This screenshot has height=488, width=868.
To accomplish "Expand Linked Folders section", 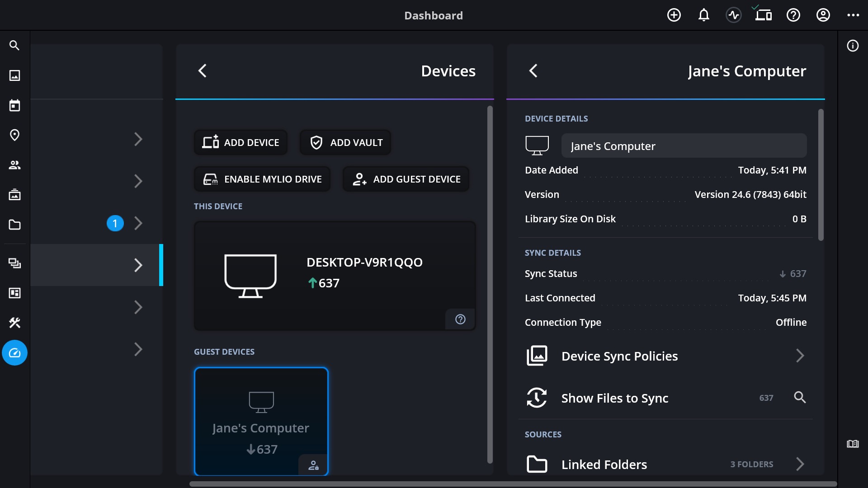I will [665, 464].
